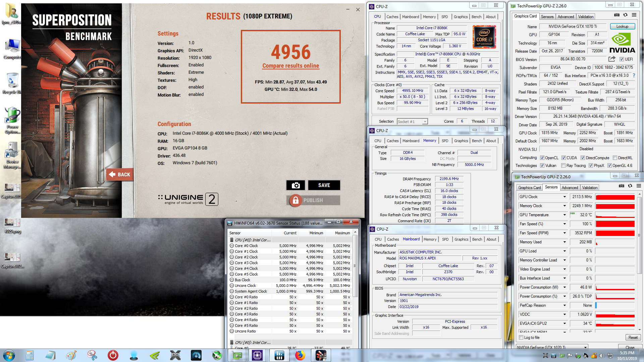Click the refresh icon in GPU-Z Graphics Card window
This screenshot has height=362, width=644.
point(625,15)
